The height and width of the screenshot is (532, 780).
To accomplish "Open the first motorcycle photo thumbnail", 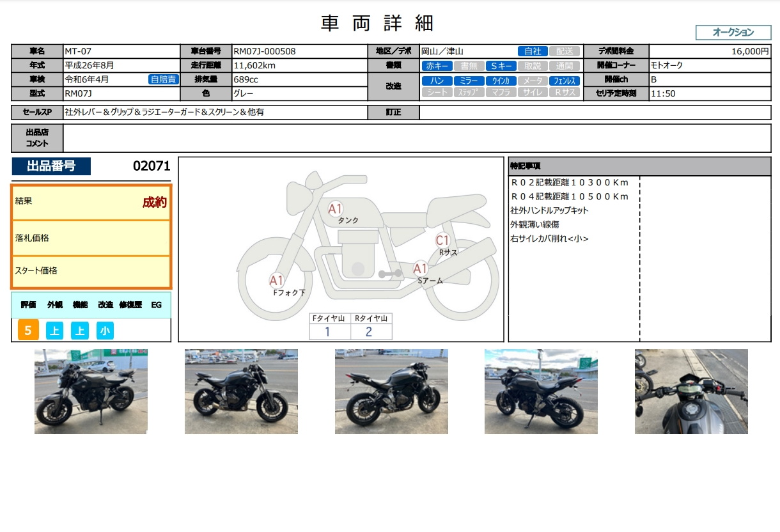I will pos(91,391).
